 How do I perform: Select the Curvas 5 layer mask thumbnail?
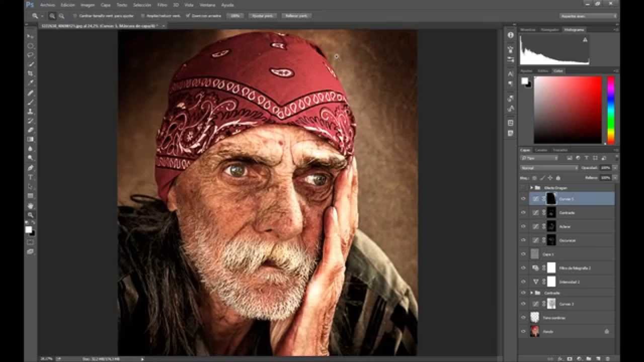(x=551, y=198)
